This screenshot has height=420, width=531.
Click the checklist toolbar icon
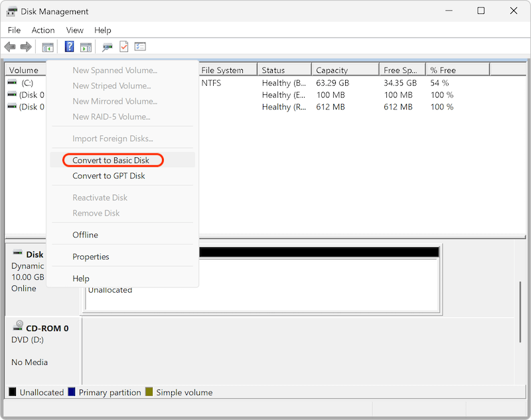(x=140, y=46)
